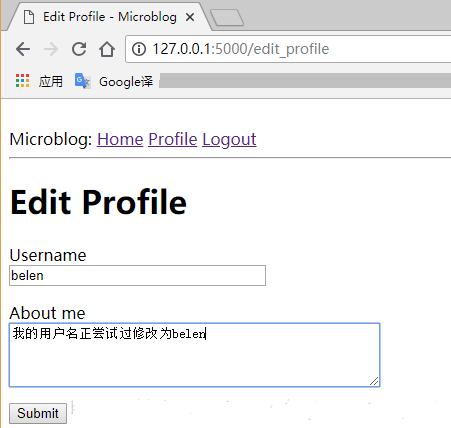Open the browser home page icon
The image size is (451, 428).
coord(107,49)
